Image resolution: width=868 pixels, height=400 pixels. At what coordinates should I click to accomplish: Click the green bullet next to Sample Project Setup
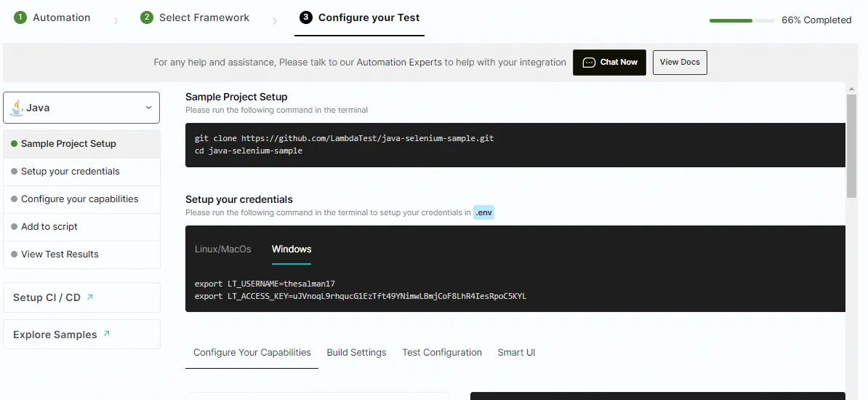(x=15, y=144)
